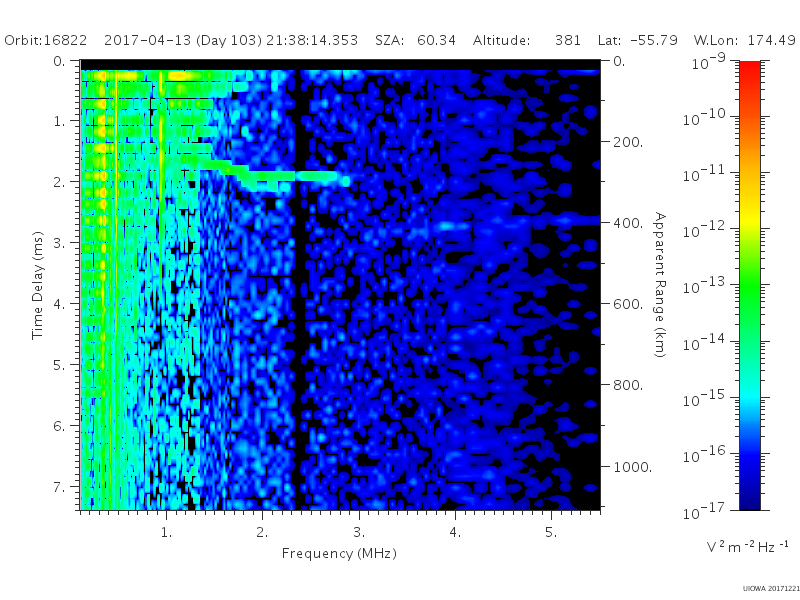Select the date text 2017-04-13
This screenshot has width=800, height=600.
point(148,40)
